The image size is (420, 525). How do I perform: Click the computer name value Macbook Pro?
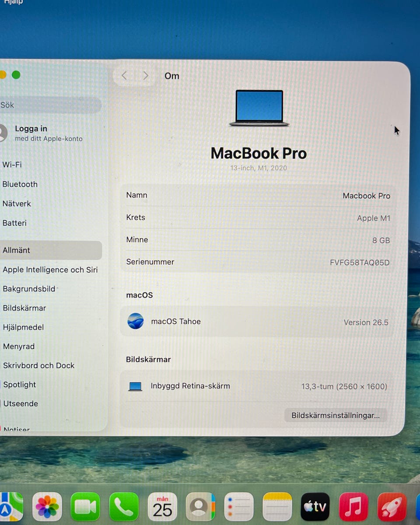[366, 196]
